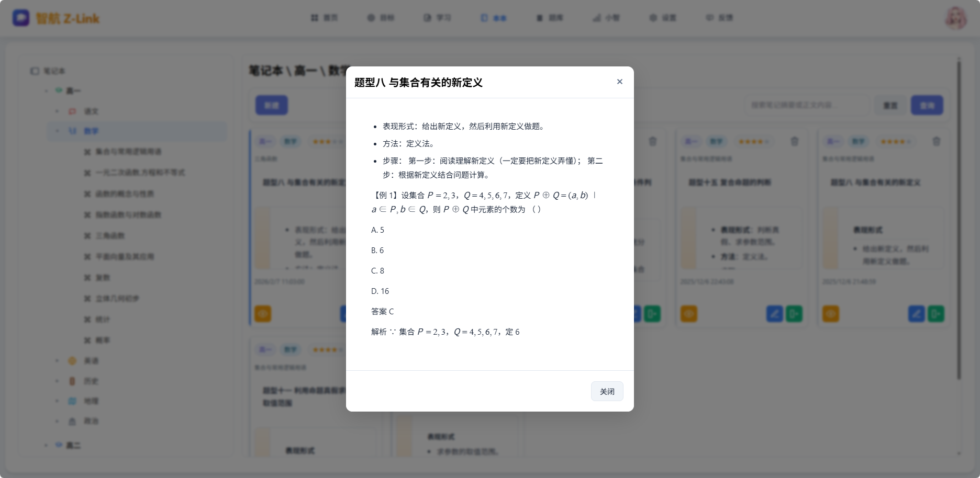Click the star rating on the 题型十五 card
This screenshot has width=980, height=478.
(753, 141)
